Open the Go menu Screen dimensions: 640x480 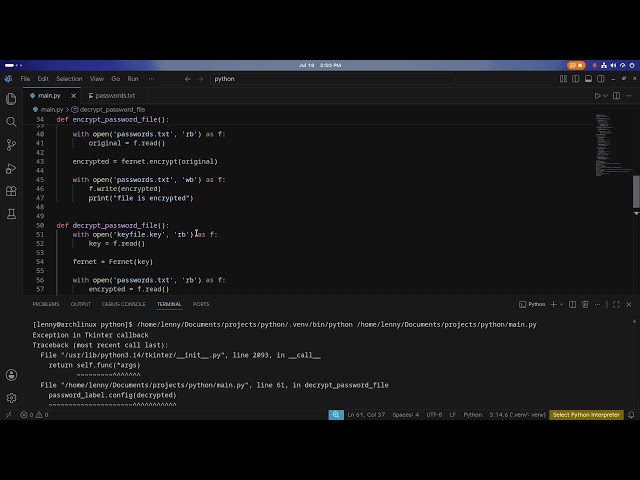click(x=116, y=79)
